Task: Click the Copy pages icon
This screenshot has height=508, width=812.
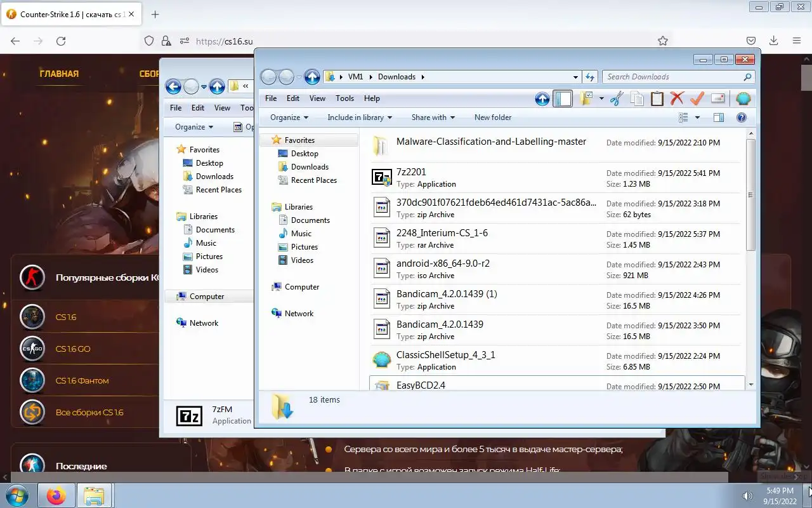Action: 637,98
